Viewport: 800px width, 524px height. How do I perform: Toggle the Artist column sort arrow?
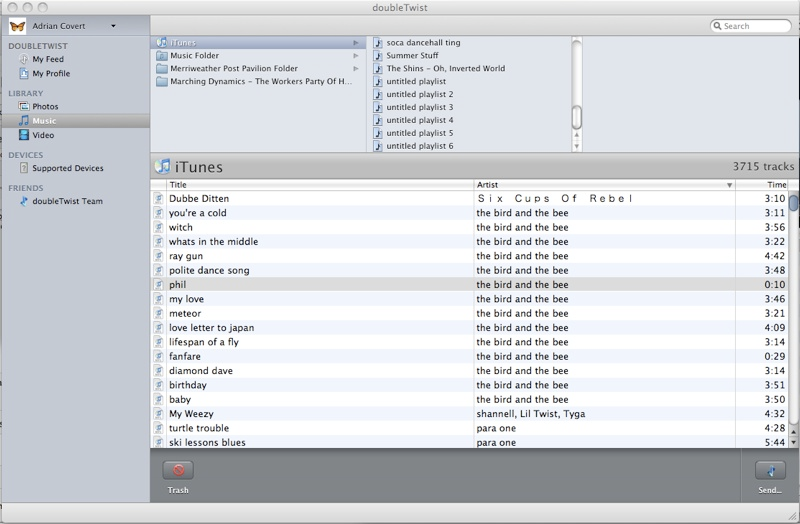coord(730,185)
